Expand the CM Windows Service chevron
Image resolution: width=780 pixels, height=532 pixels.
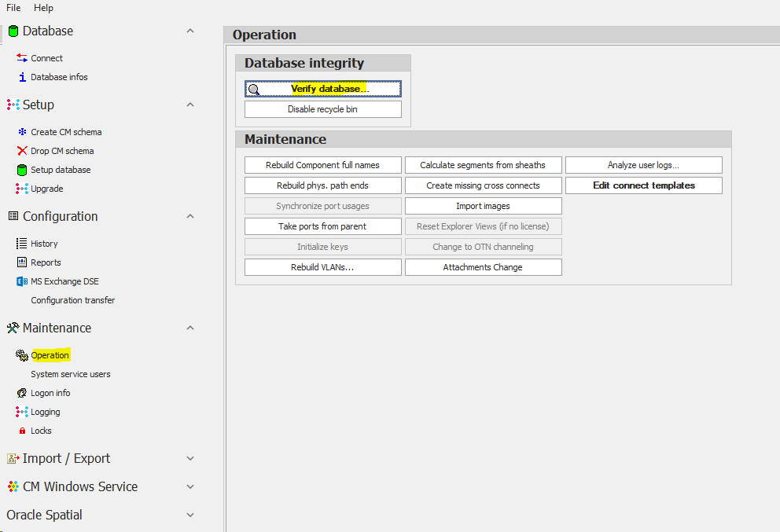pos(190,486)
